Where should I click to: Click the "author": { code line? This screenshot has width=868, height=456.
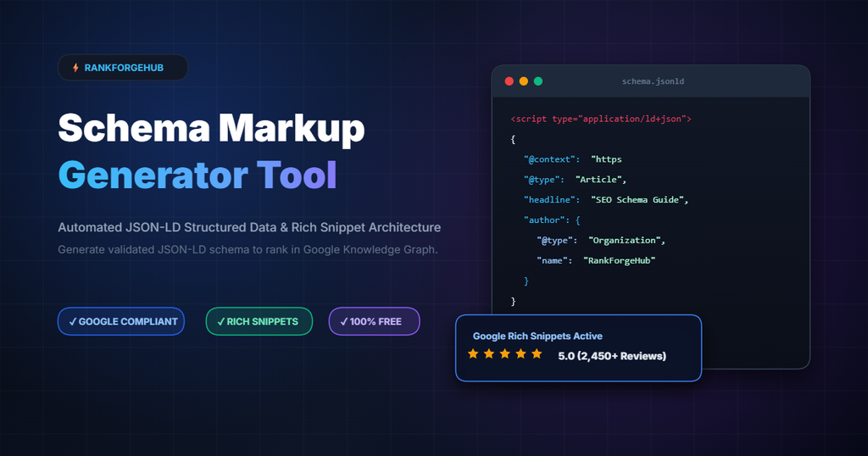coord(552,220)
